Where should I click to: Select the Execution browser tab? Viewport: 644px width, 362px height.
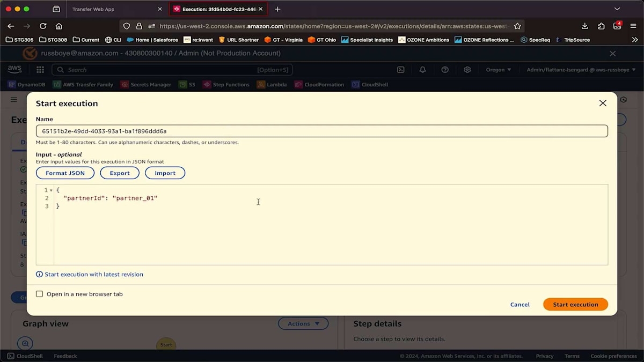(x=218, y=9)
